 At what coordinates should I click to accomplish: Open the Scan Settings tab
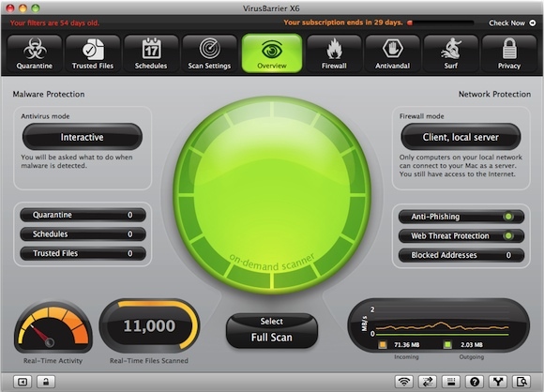click(x=209, y=53)
